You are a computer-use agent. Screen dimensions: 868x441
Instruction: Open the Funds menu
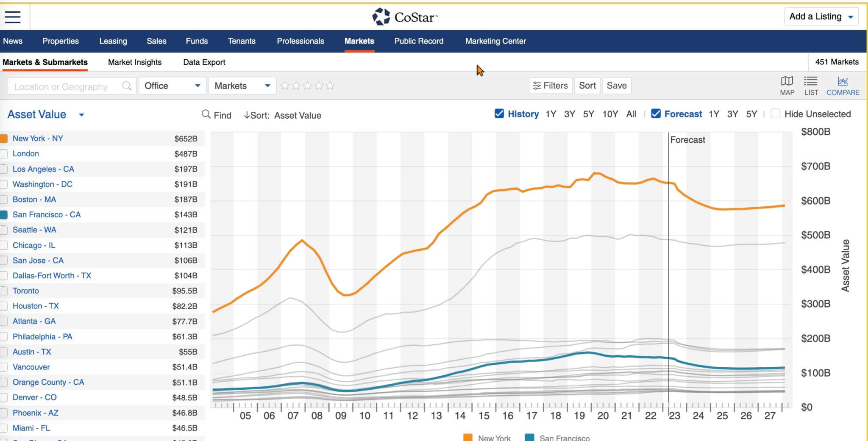tap(197, 41)
